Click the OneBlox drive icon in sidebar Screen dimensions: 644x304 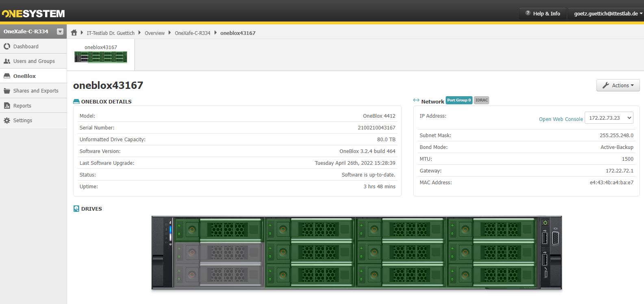[x=7, y=76]
